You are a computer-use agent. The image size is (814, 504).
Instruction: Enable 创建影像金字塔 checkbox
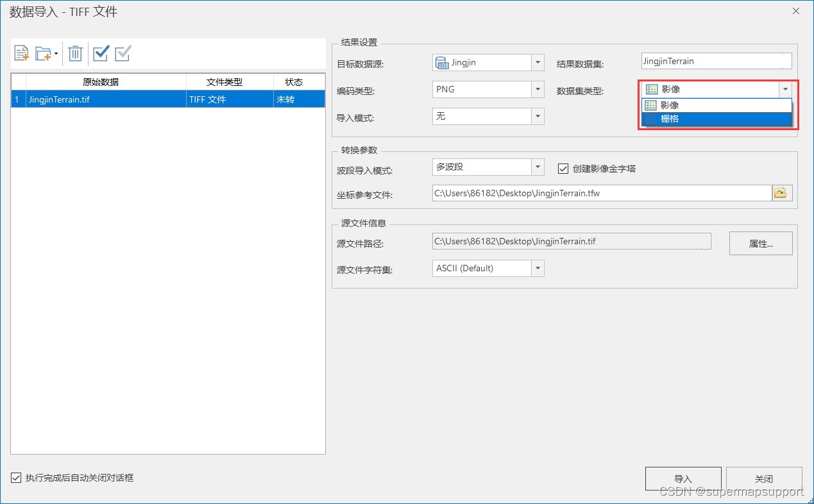pyautogui.click(x=563, y=169)
